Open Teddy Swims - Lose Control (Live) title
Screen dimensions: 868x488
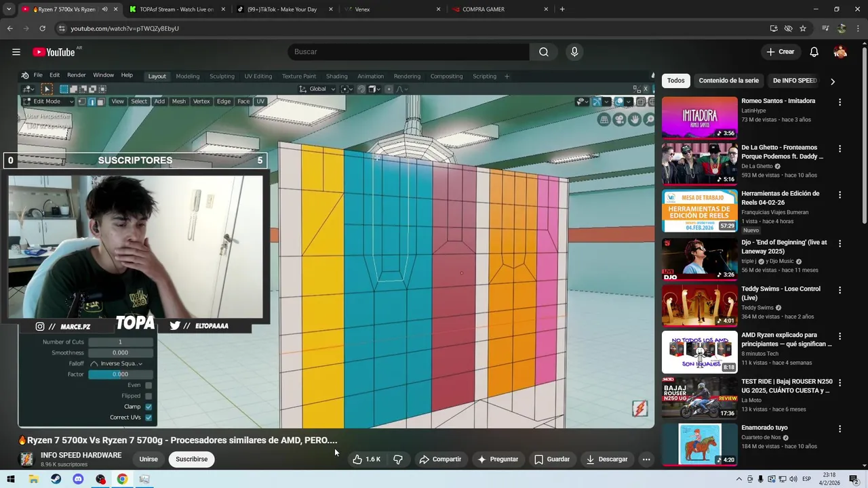pos(781,293)
